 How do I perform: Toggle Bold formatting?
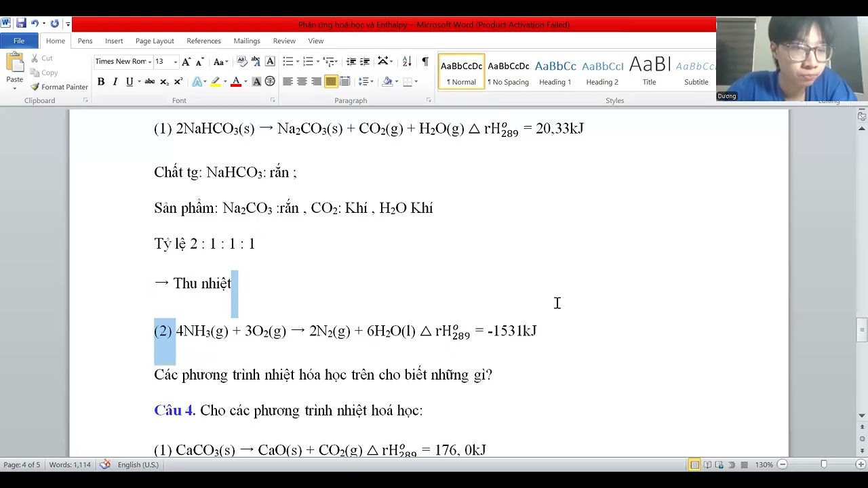point(100,81)
